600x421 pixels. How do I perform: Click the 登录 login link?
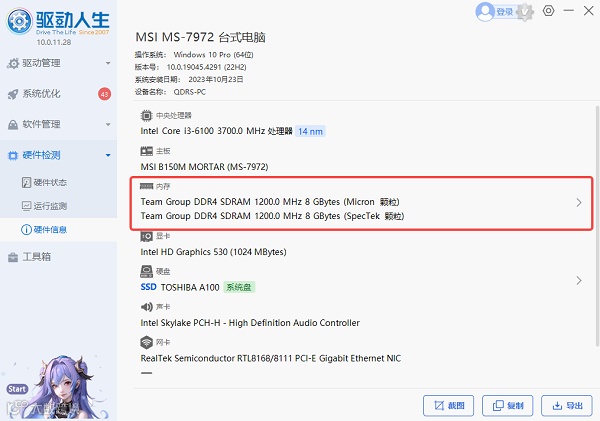tap(504, 12)
